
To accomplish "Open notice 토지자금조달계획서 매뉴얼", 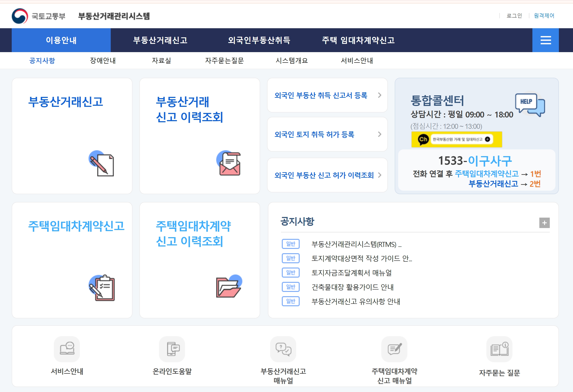I will coord(352,273).
